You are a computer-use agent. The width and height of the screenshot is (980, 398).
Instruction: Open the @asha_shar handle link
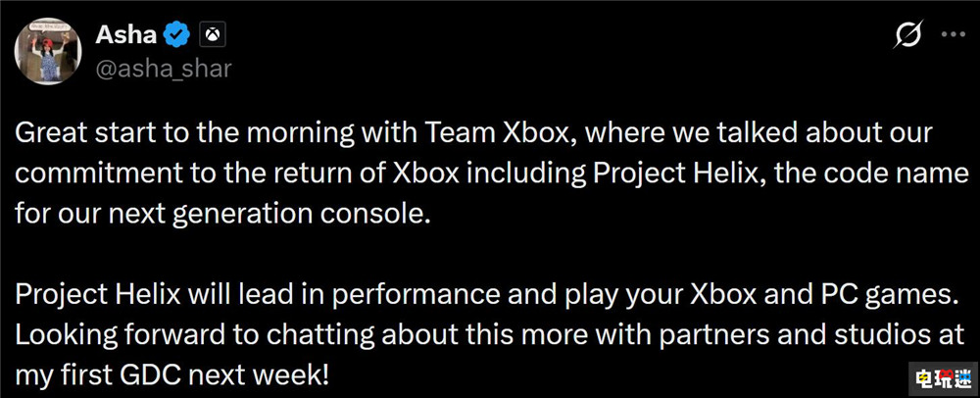[164, 68]
